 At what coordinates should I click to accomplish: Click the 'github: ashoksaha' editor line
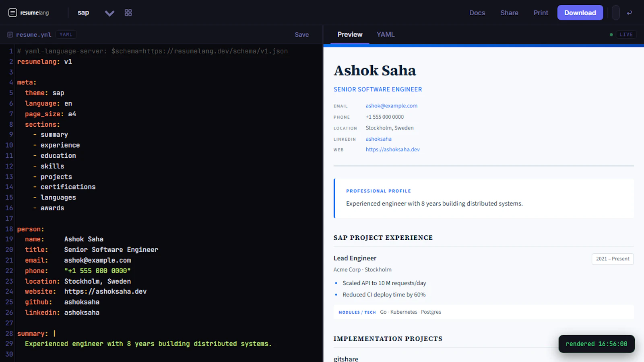(x=62, y=302)
